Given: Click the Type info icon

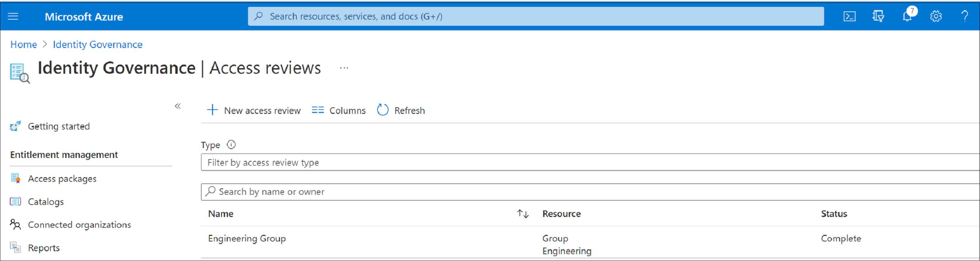Looking at the screenshot, I should 231,145.
